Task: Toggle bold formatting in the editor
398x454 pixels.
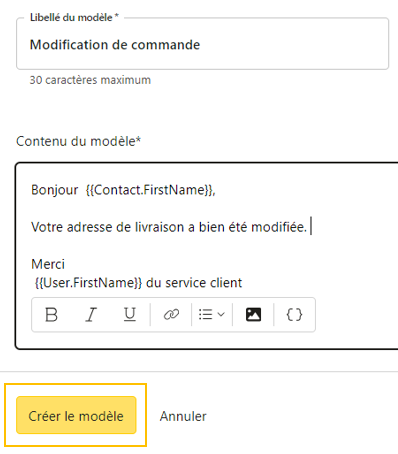Action: coord(51,314)
